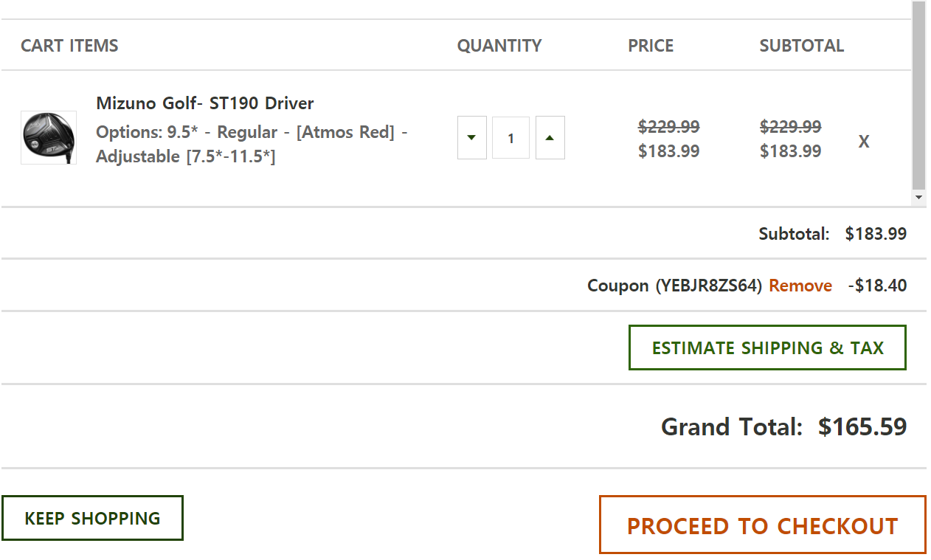Open the Mizuno ST190 Driver thumbnail image
This screenshot has width=931, height=560.
49,138
